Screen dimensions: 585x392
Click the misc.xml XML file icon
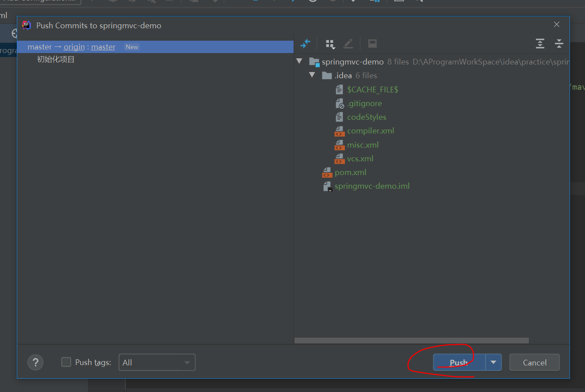click(339, 145)
